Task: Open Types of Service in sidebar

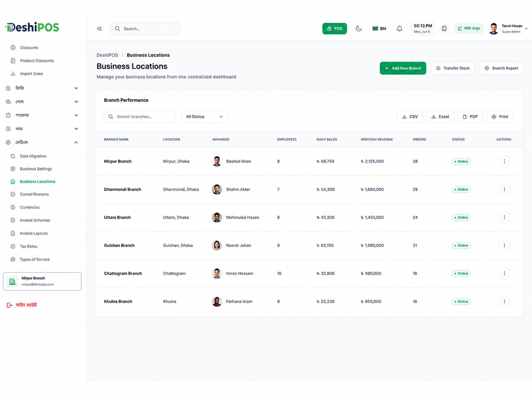Action: [x=35, y=260]
